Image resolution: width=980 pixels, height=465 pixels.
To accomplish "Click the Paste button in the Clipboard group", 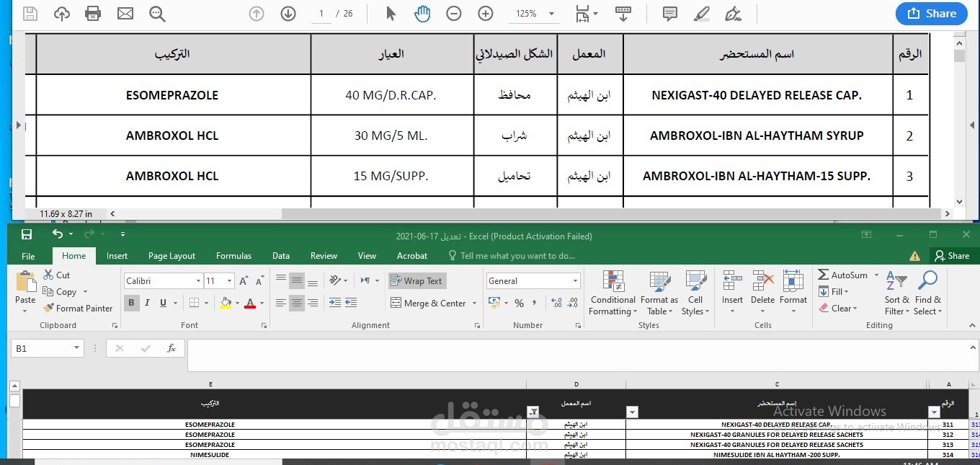I will (25, 291).
